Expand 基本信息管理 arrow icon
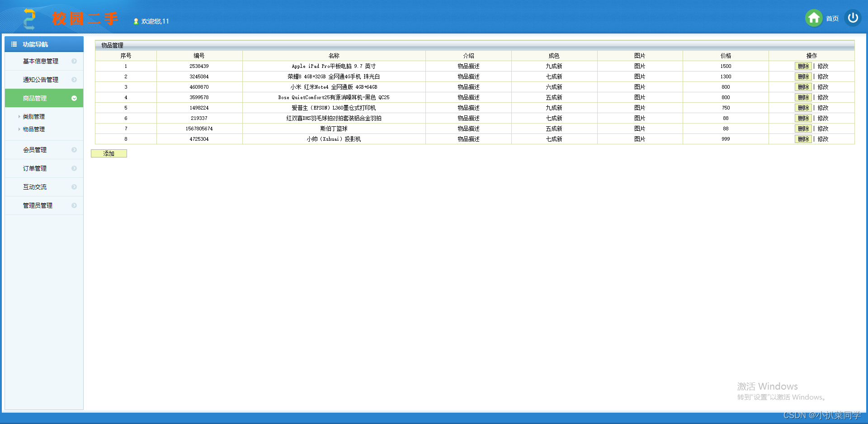The width and height of the screenshot is (868, 424). 74,61
